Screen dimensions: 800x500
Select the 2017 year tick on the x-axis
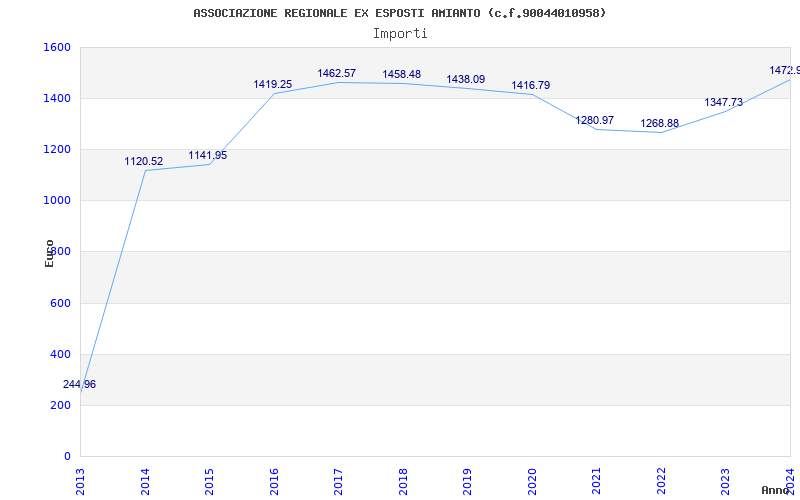(x=339, y=479)
